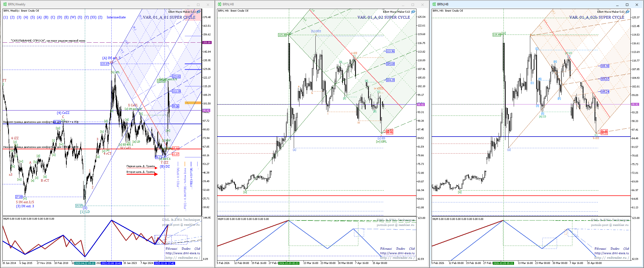Click the candlestick icon in BRN,Weekly title bar
The height and width of the screenshot is (268, 644).
point(5,4)
